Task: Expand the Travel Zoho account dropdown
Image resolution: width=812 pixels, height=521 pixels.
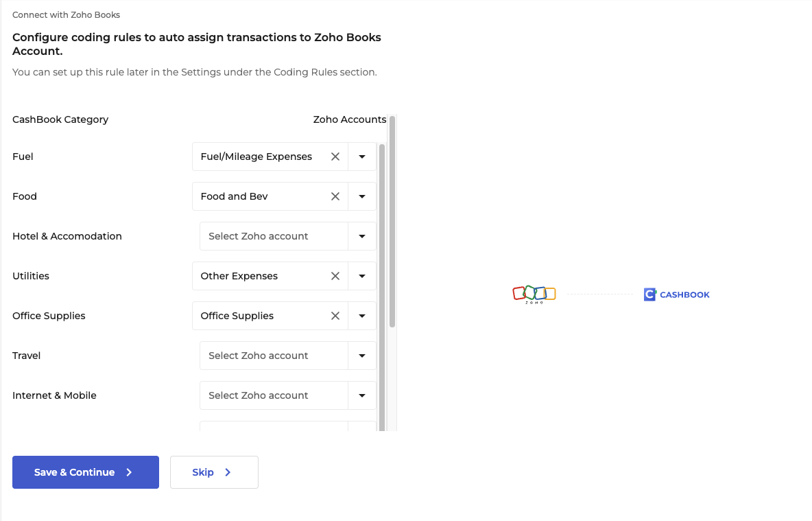Action: 362,356
